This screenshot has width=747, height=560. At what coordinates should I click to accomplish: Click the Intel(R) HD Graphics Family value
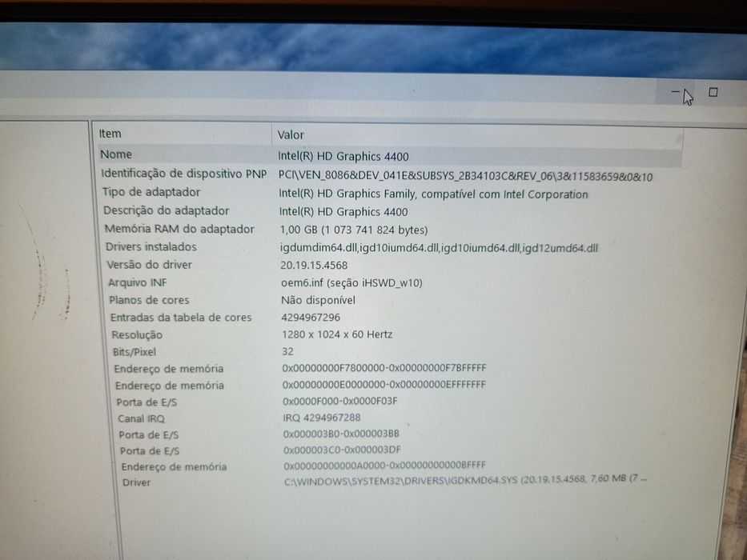(433, 194)
